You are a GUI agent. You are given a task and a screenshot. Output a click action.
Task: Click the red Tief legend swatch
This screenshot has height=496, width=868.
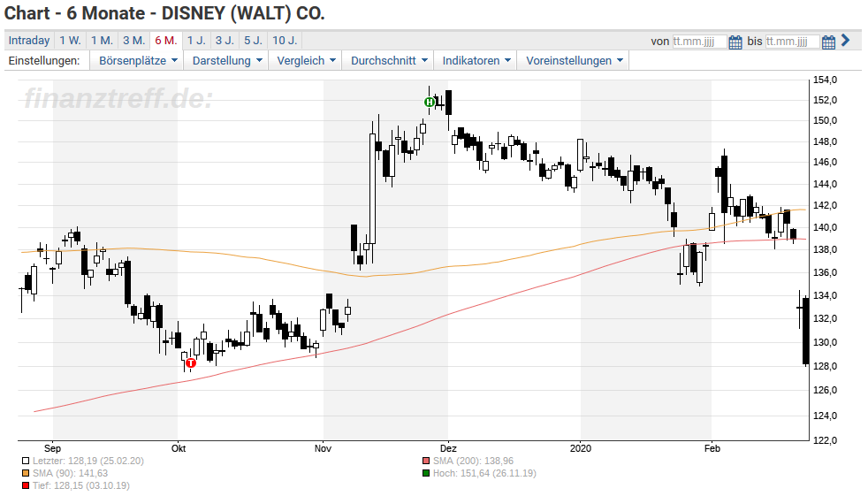click(x=26, y=485)
